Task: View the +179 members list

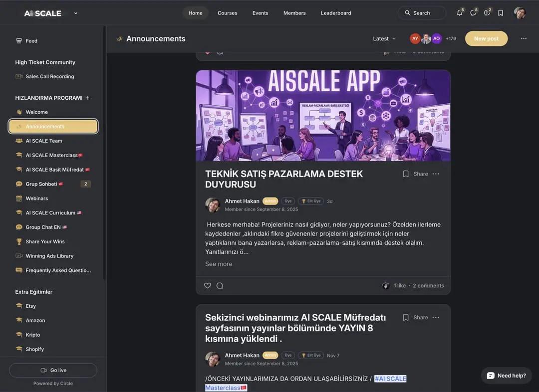Action: point(451,38)
